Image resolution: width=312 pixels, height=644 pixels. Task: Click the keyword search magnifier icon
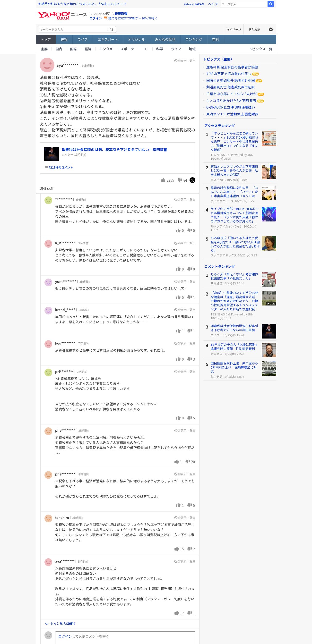[112, 29]
